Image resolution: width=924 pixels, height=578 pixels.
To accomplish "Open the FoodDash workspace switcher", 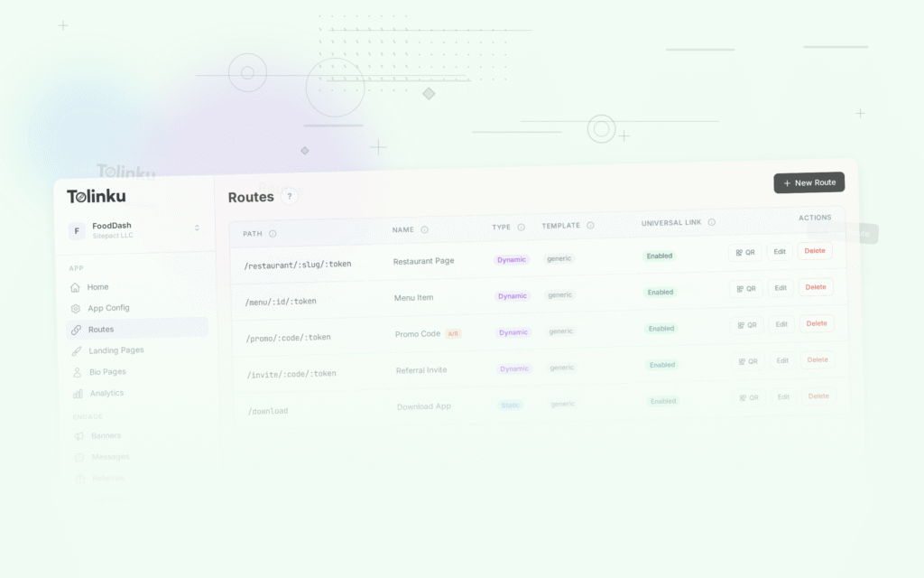I will click(135, 230).
